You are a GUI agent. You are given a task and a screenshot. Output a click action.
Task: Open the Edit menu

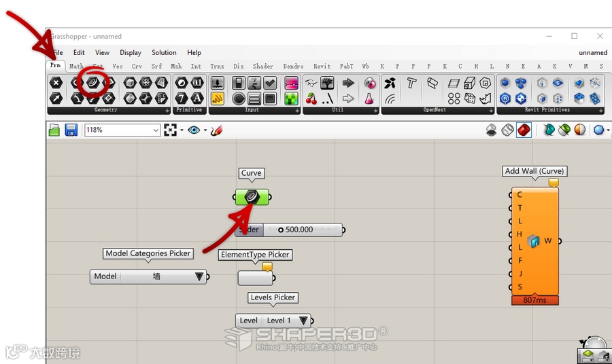point(79,52)
